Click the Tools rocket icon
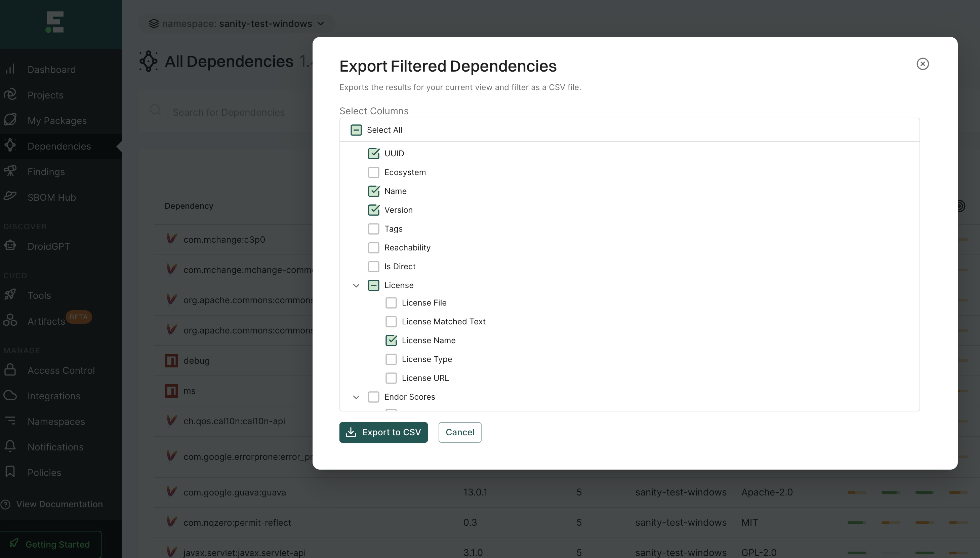The image size is (980, 558). click(10, 295)
